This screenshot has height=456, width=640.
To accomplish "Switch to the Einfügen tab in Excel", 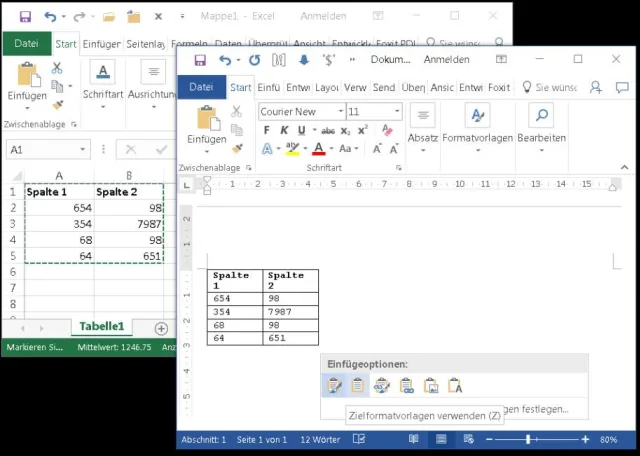I will click(x=101, y=44).
